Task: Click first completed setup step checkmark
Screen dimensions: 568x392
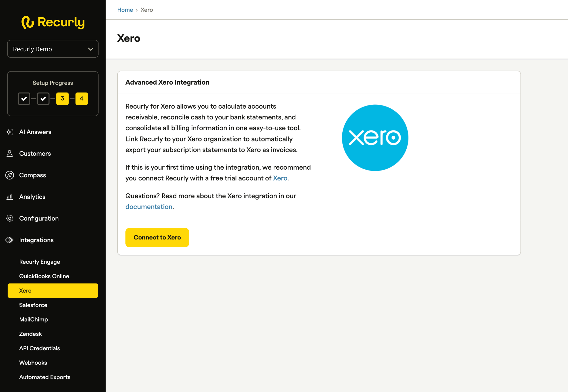Action: tap(24, 99)
